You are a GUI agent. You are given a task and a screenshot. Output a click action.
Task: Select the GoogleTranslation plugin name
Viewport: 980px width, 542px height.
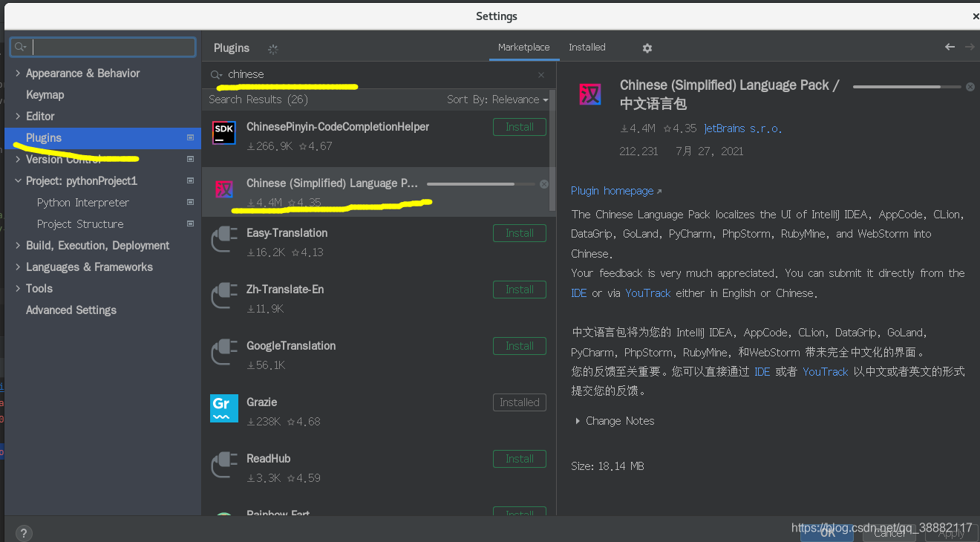[291, 346]
